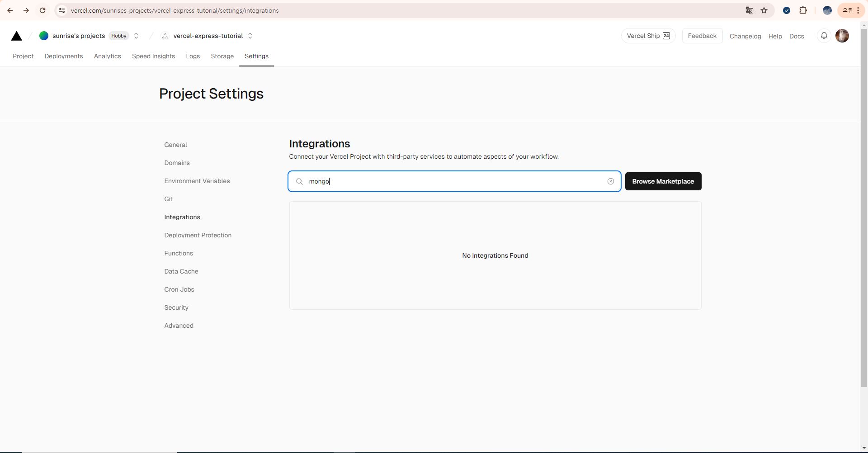Screen dimensions: 868x453
Task: Go forward with the browser forward arrow
Action: coord(26,10)
